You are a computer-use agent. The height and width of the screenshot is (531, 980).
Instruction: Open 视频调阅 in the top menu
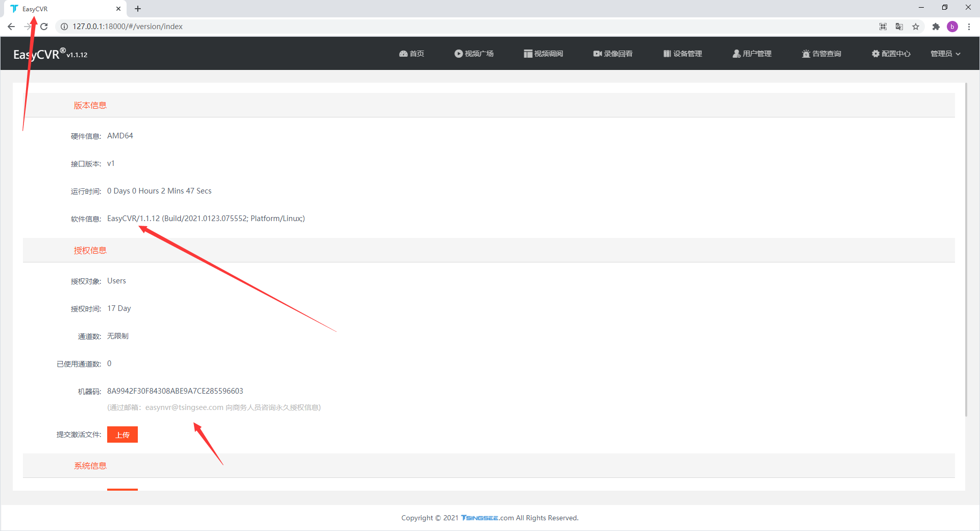(543, 54)
